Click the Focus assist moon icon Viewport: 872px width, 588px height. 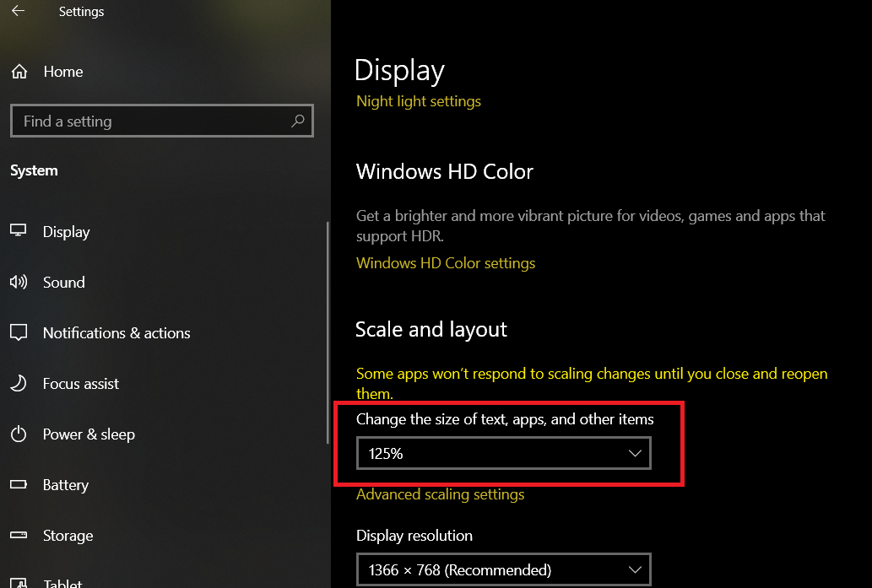click(x=19, y=384)
